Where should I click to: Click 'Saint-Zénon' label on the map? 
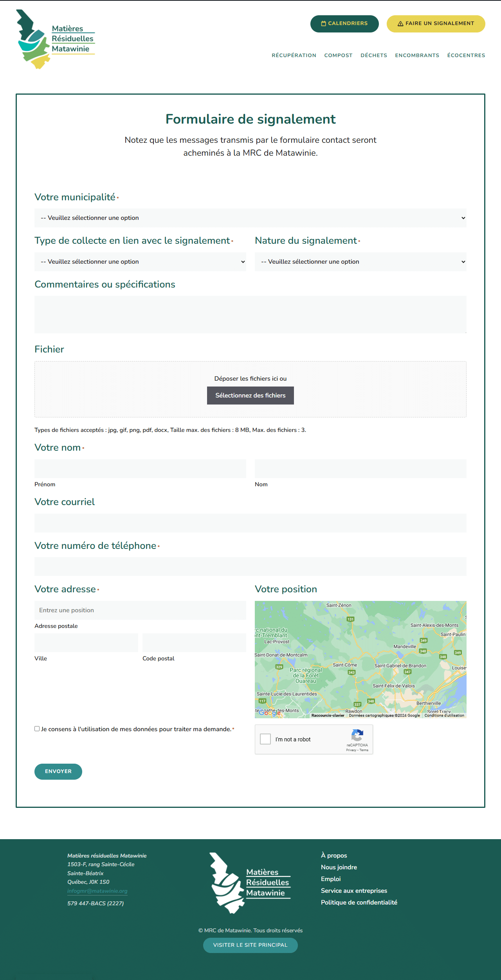(339, 605)
